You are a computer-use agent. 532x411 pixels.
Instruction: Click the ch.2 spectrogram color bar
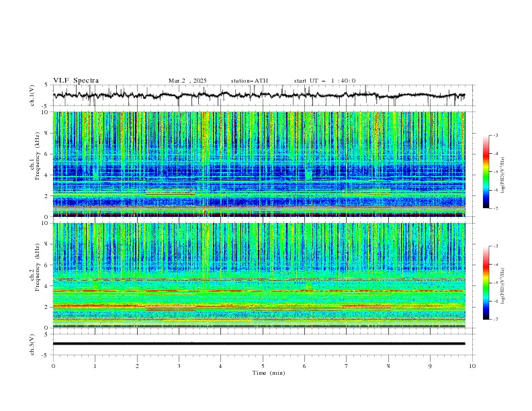pos(486,283)
